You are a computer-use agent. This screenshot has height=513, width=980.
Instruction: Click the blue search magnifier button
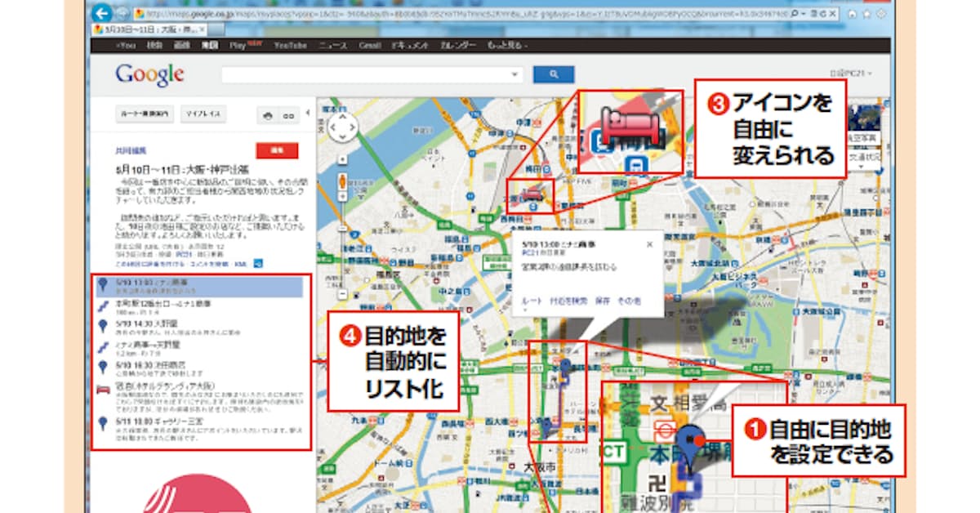(553, 74)
